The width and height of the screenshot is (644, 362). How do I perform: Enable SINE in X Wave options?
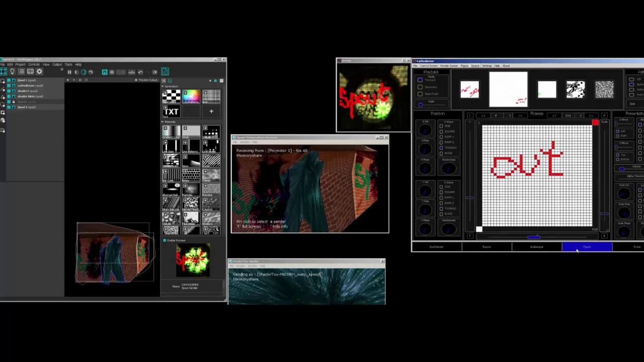coord(441,126)
